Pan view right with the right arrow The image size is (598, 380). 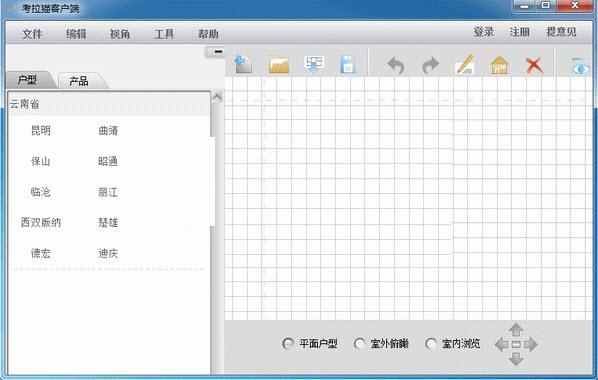coord(530,345)
